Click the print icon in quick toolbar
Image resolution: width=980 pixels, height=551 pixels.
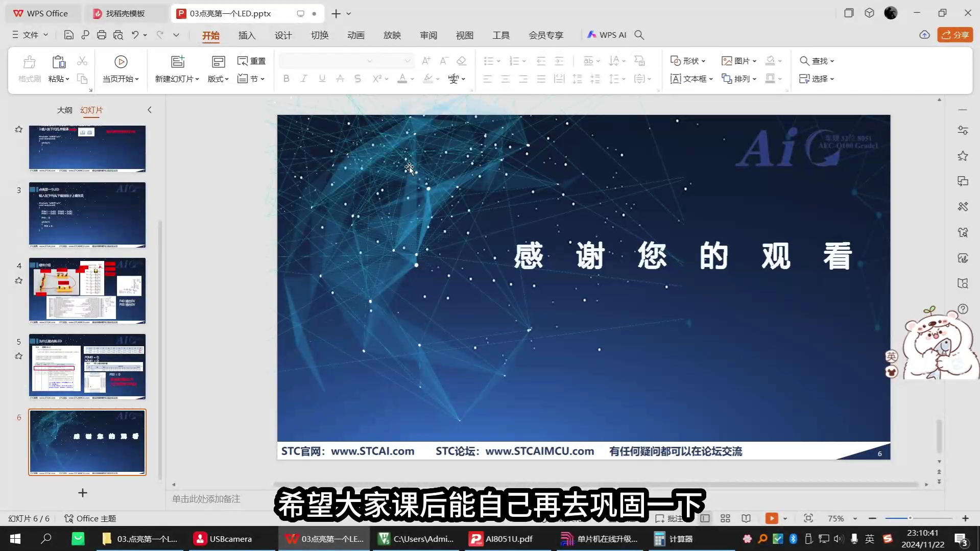(x=102, y=35)
